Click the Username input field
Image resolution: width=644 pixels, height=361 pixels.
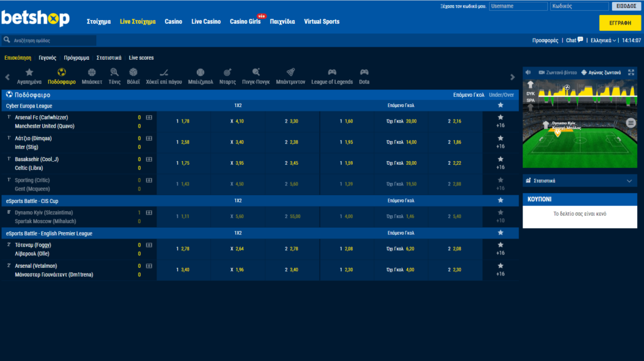[x=518, y=6]
